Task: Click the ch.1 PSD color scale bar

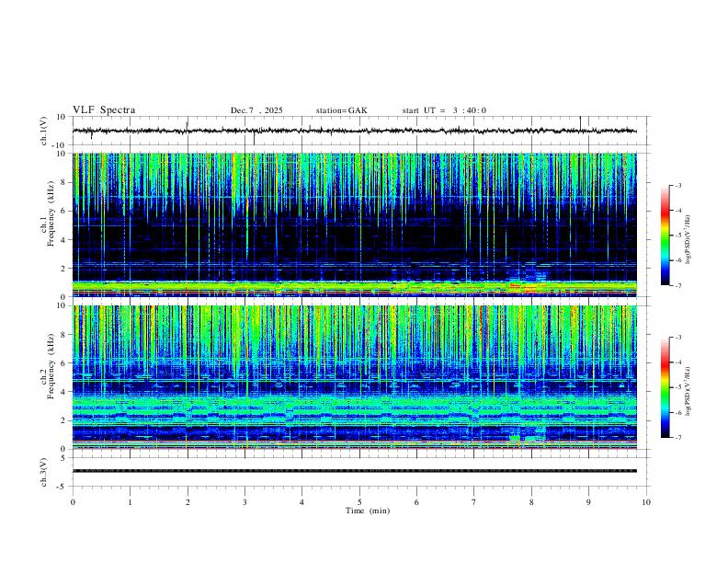Action: click(665, 236)
